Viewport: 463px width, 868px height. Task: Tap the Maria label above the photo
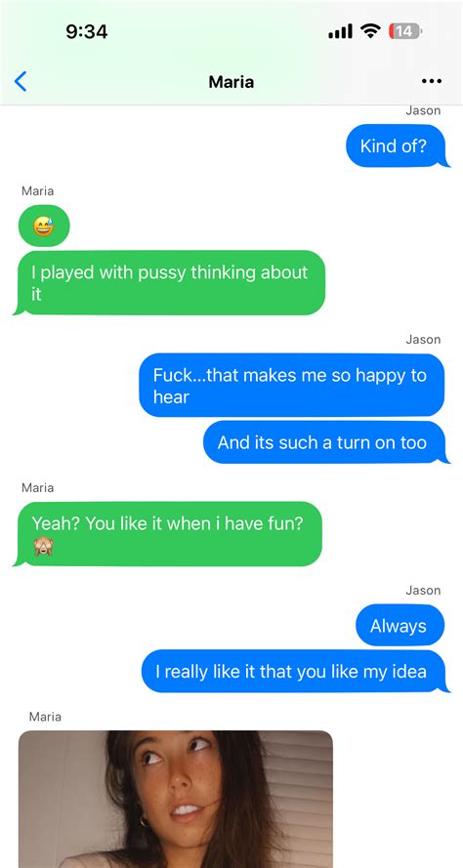[x=45, y=717]
